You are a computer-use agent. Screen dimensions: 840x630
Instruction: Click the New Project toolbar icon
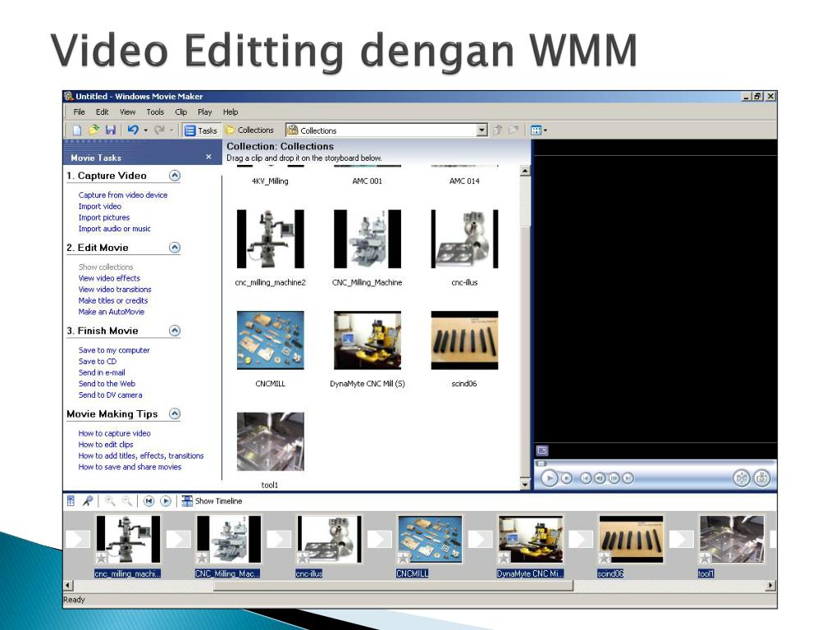(x=76, y=130)
